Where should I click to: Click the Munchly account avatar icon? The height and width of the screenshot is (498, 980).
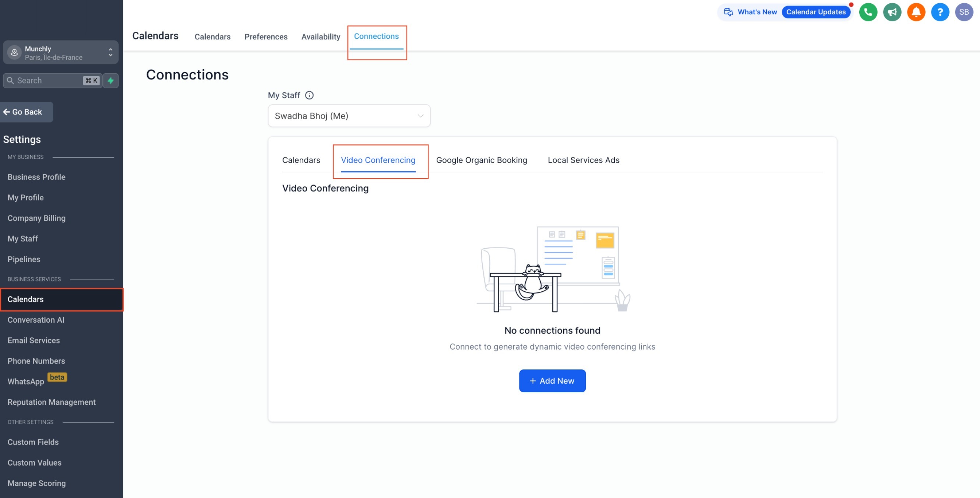click(14, 53)
